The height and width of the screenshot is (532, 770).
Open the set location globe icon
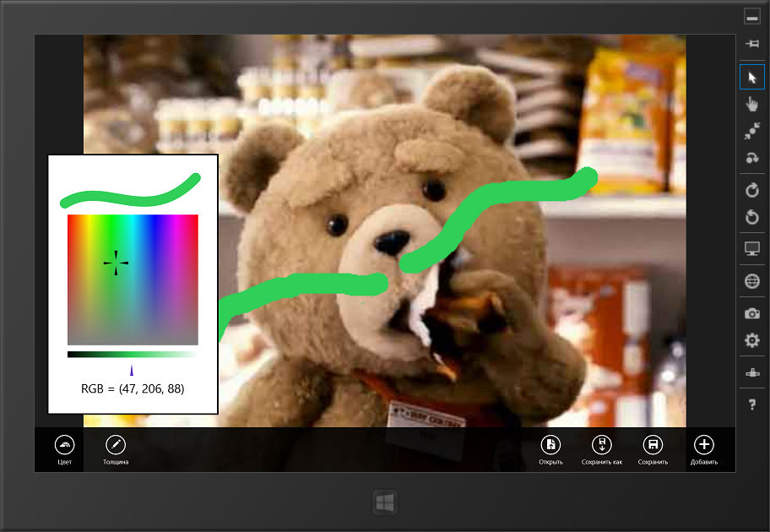[751, 281]
